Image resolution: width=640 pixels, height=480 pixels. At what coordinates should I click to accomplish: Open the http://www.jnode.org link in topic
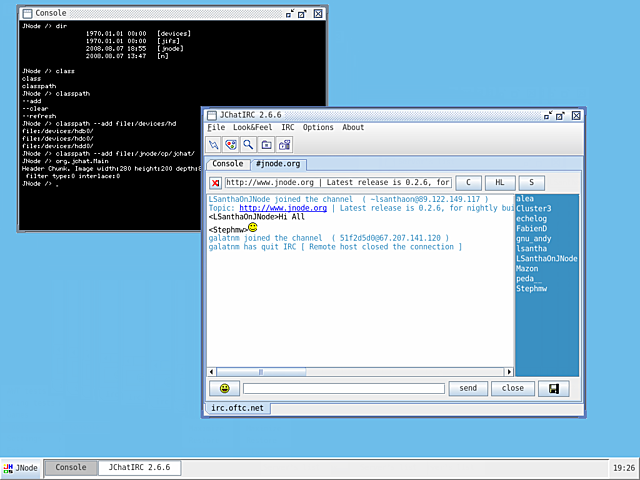coord(283,208)
